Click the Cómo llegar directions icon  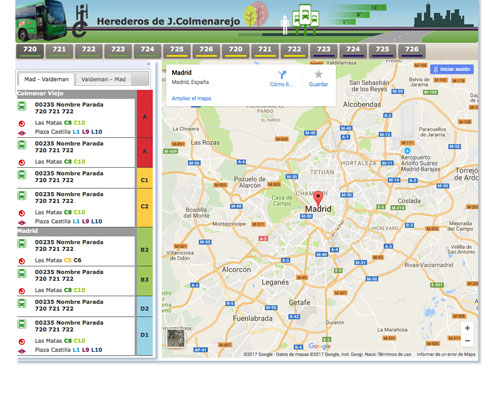282,74
